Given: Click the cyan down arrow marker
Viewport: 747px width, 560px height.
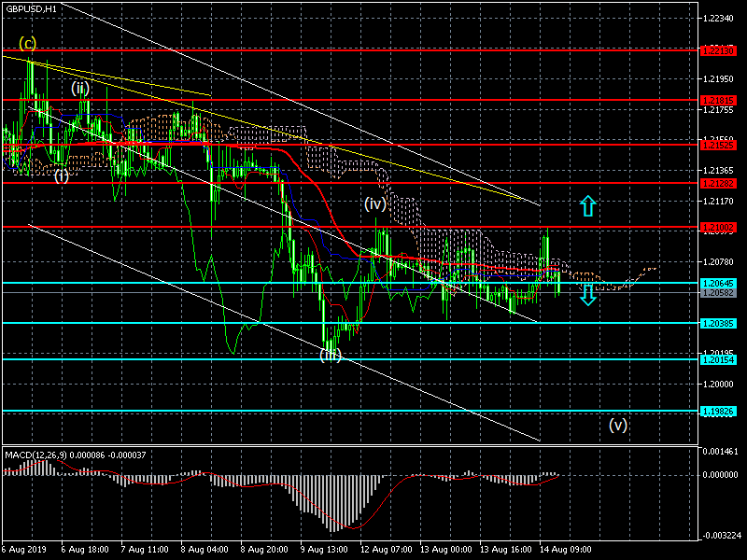Looking at the screenshot, I should 587,297.
